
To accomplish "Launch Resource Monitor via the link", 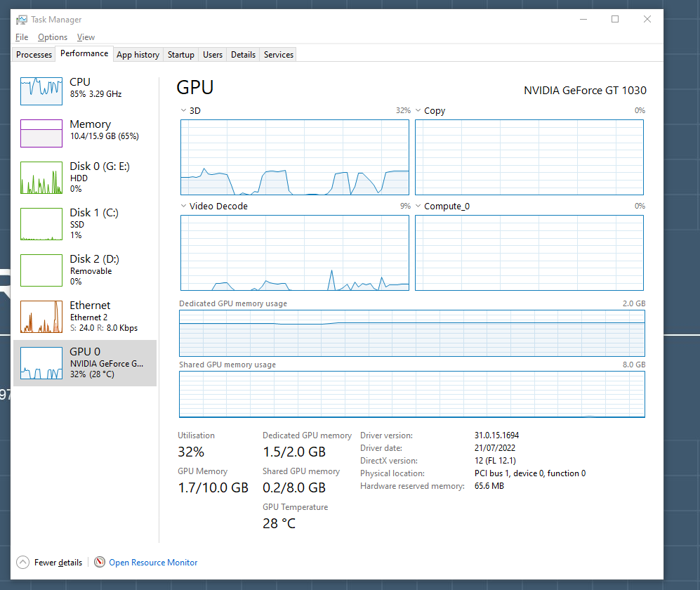I will pyautogui.click(x=152, y=562).
